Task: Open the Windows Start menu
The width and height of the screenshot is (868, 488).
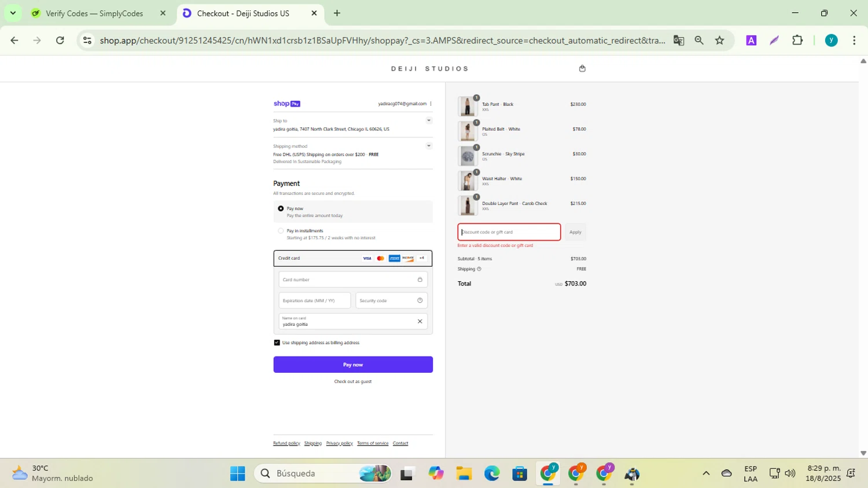Action: [237, 474]
